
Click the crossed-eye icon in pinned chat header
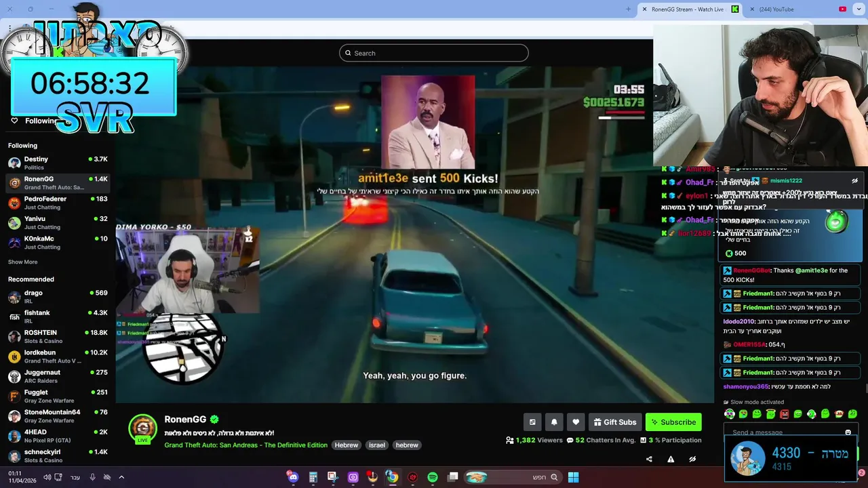point(854,181)
